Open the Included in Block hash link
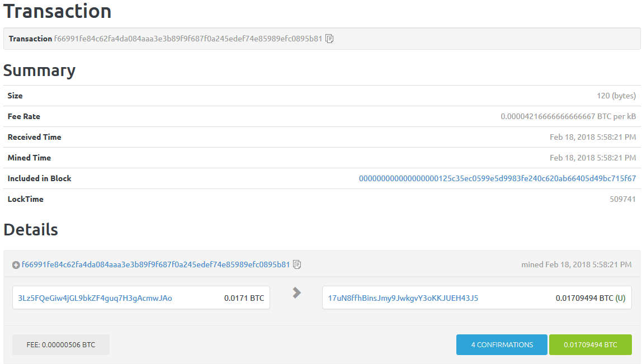 click(498, 178)
